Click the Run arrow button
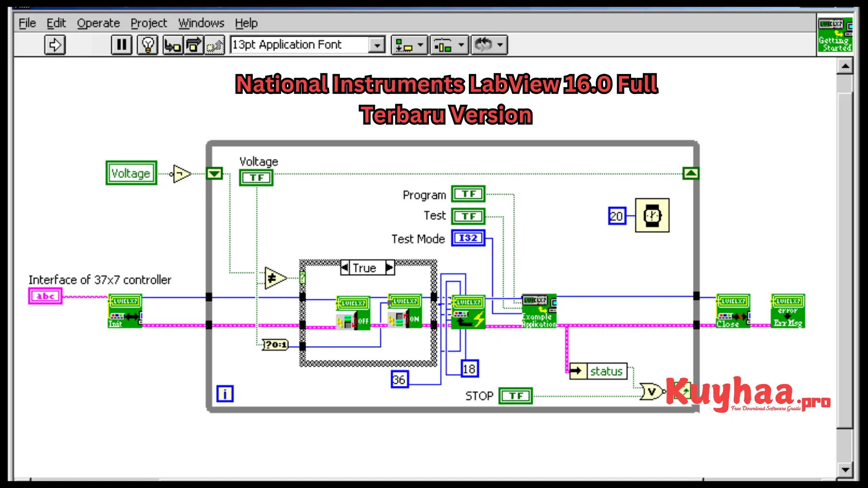Viewport: 868px width, 488px height. (x=55, y=45)
